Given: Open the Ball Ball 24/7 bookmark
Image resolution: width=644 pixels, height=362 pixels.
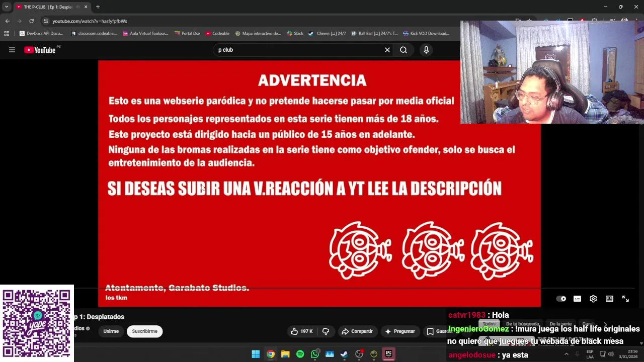Looking at the screenshot, I should pyautogui.click(x=374, y=34).
